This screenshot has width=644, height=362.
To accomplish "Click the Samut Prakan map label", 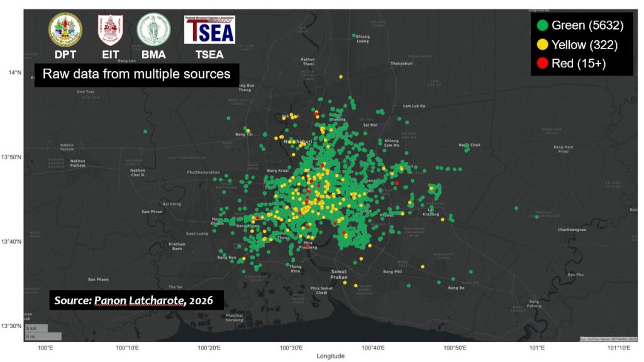I will (338, 274).
